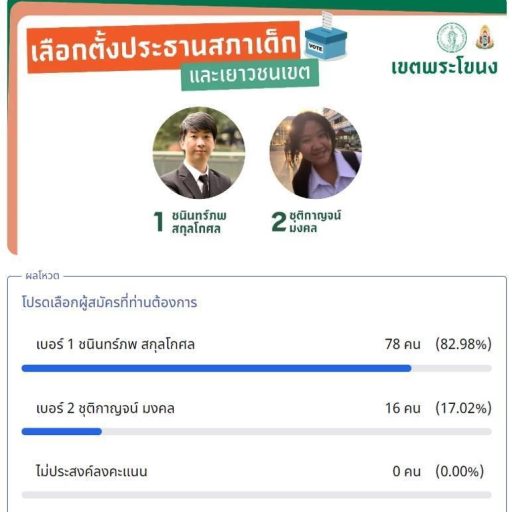Select candidate 2's circular portrait photo

pos(315,153)
